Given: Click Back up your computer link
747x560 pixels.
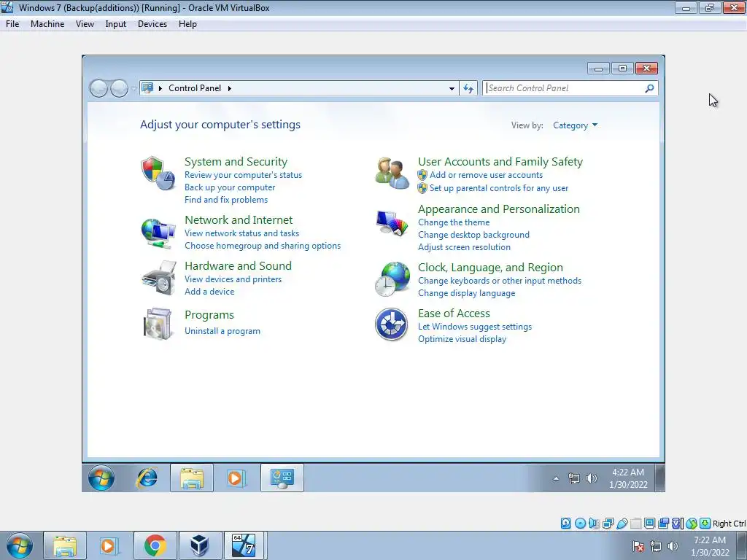Looking at the screenshot, I should click(x=230, y=187).
